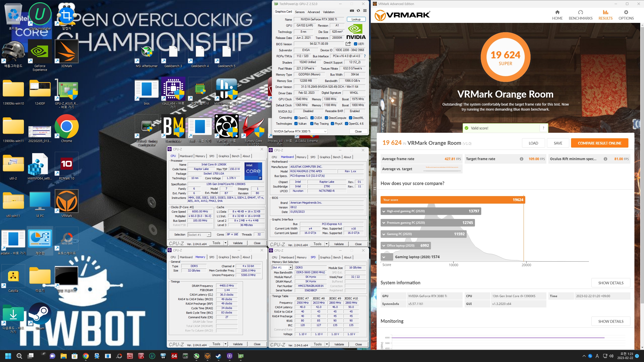Click the SAVE button in VRMark

558,143
